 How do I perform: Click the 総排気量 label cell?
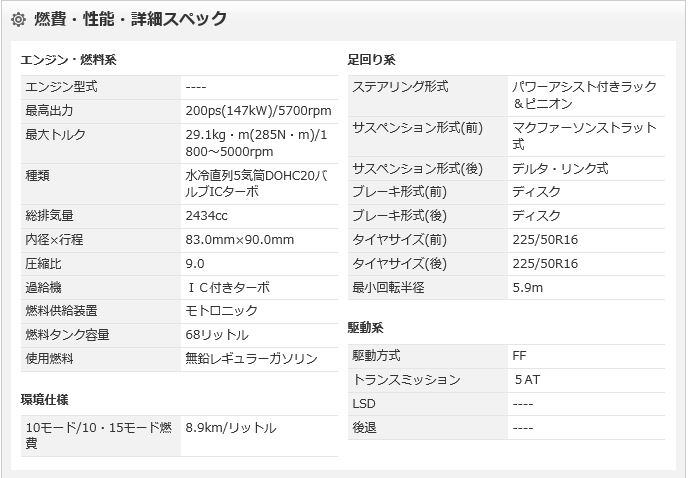[100, 216]
